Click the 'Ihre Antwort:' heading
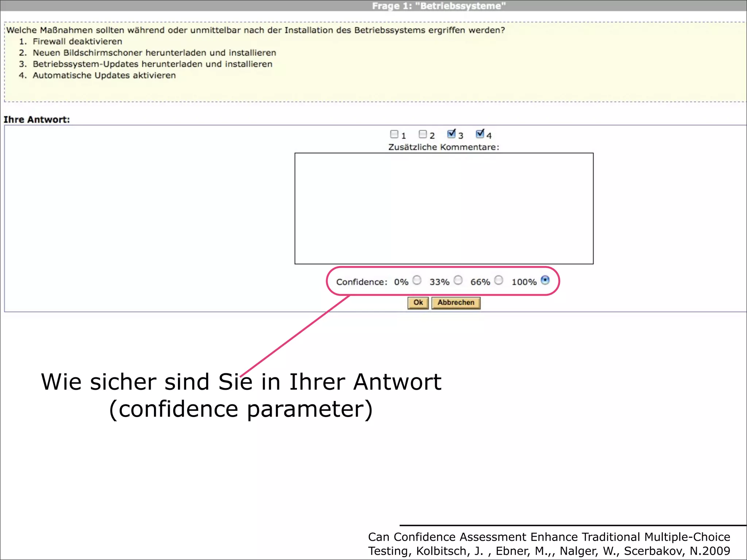The height and width of the screenshot is (560, 747). pos(37,120)
